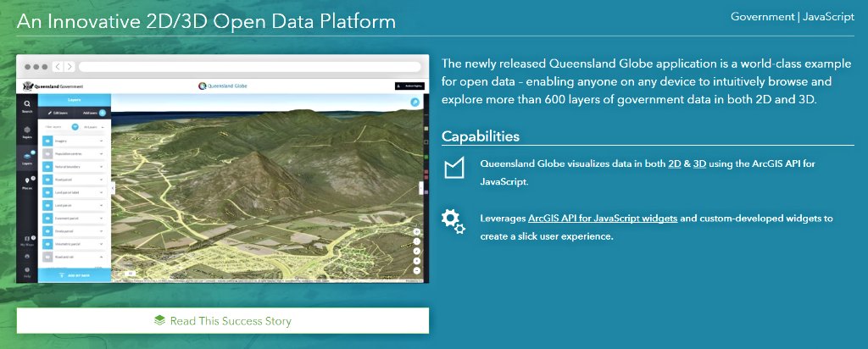This screenshot has height=349, width=868.
Task: Click the 3D terrain map view
Action: (267, 188)
